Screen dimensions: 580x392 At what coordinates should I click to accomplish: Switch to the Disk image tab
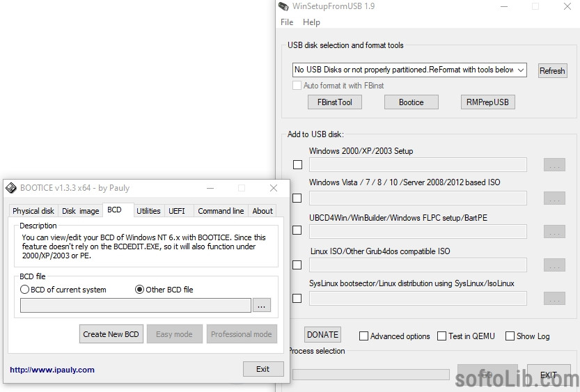pyautogui.click(x=80, y=211)
